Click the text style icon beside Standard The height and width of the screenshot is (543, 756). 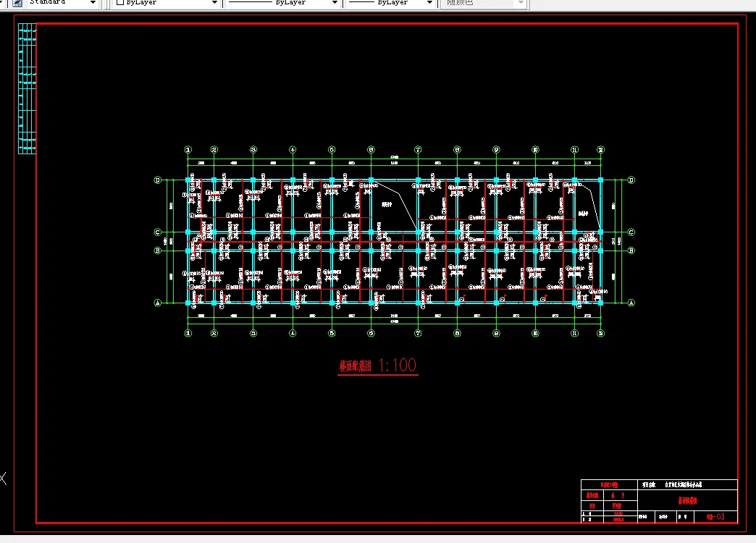click(17, 3)
